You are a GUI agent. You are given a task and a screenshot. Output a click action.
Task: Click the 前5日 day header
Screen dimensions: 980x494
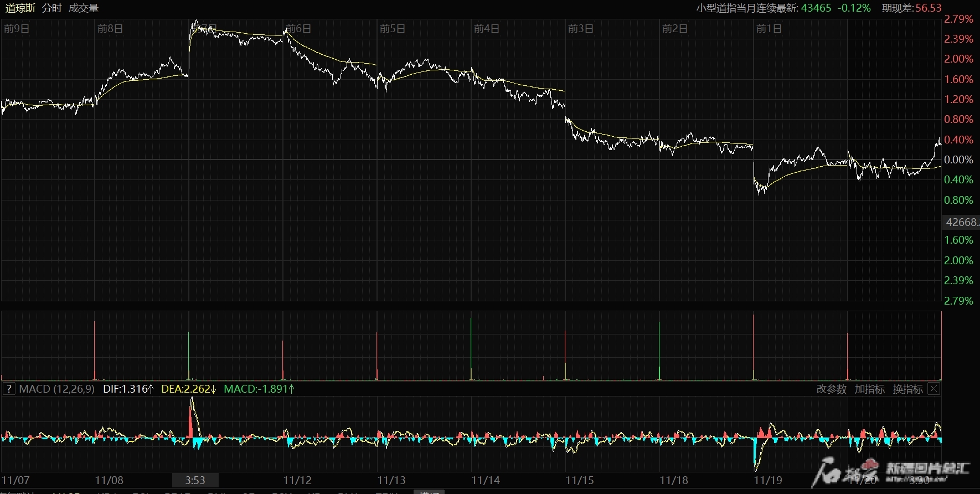click(393, 29)
